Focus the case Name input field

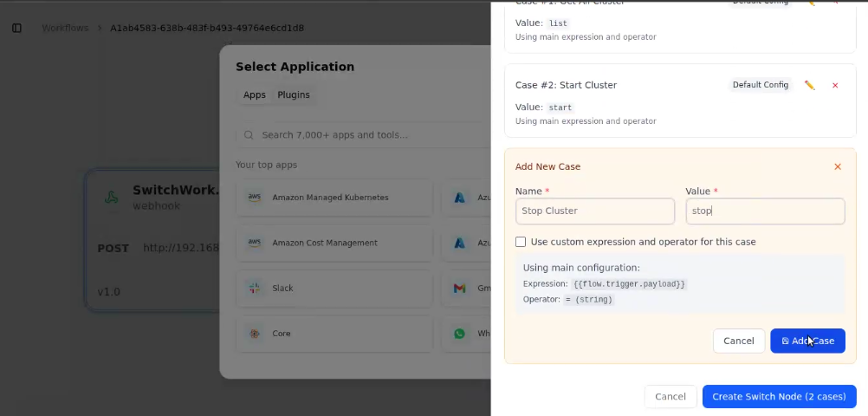(x=594, y=211)
